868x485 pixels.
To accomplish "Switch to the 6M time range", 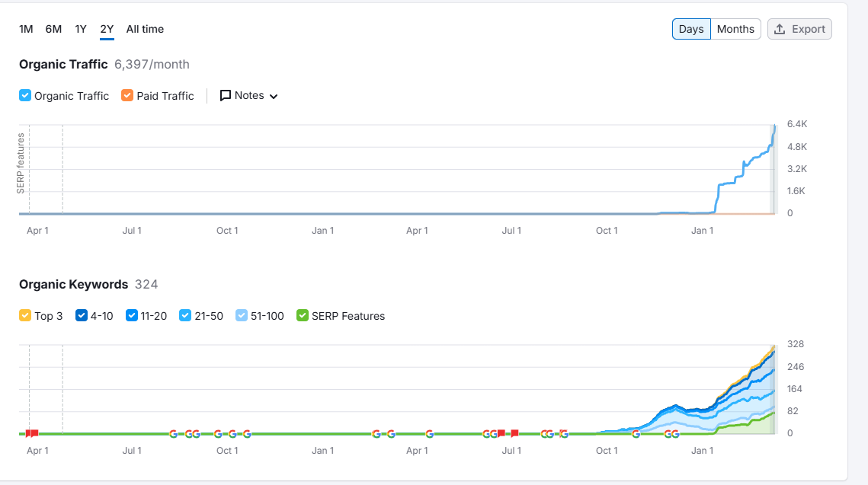I will point(53,29).
